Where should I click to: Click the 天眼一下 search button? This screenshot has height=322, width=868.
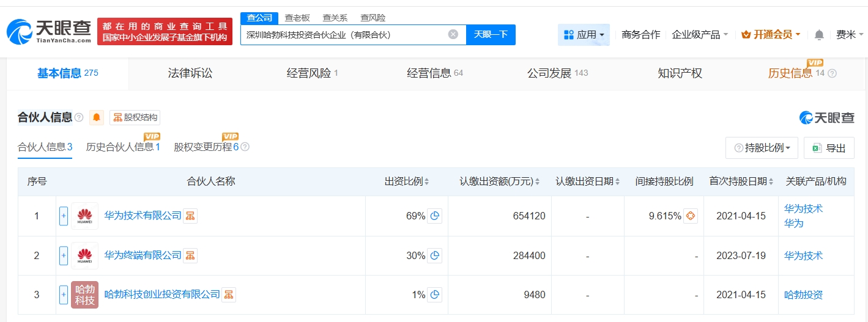tap(491, 34)
